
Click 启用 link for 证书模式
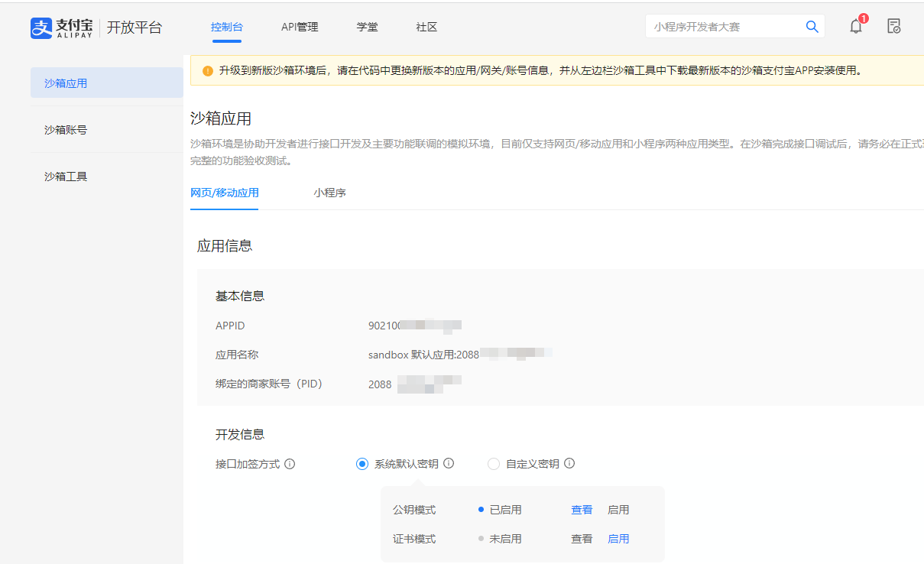coord(618,539)
